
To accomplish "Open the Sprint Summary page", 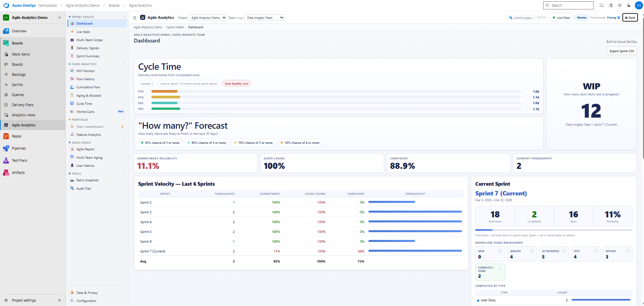I will [x=88, y=56].
